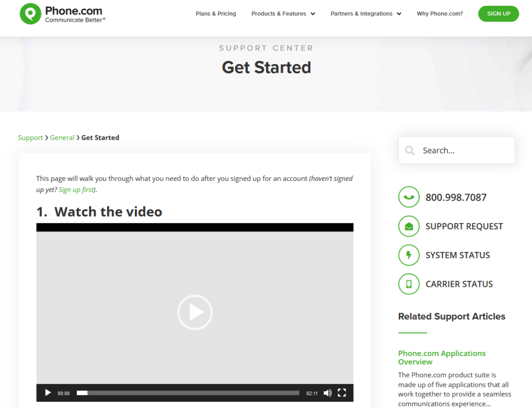Go to the Support breadcrumb link
The image size is (532, 408).
[x=30, y=137]
